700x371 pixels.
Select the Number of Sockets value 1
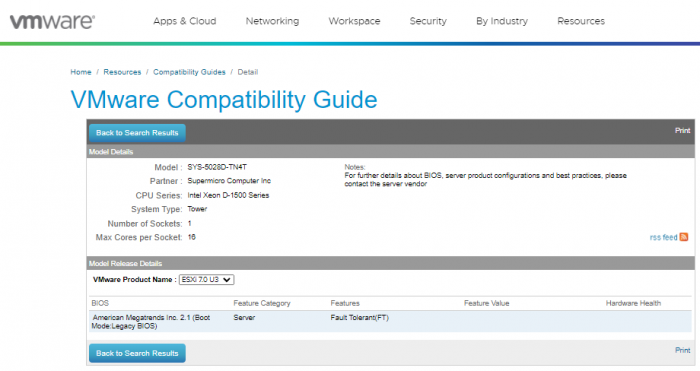(190, 223)
